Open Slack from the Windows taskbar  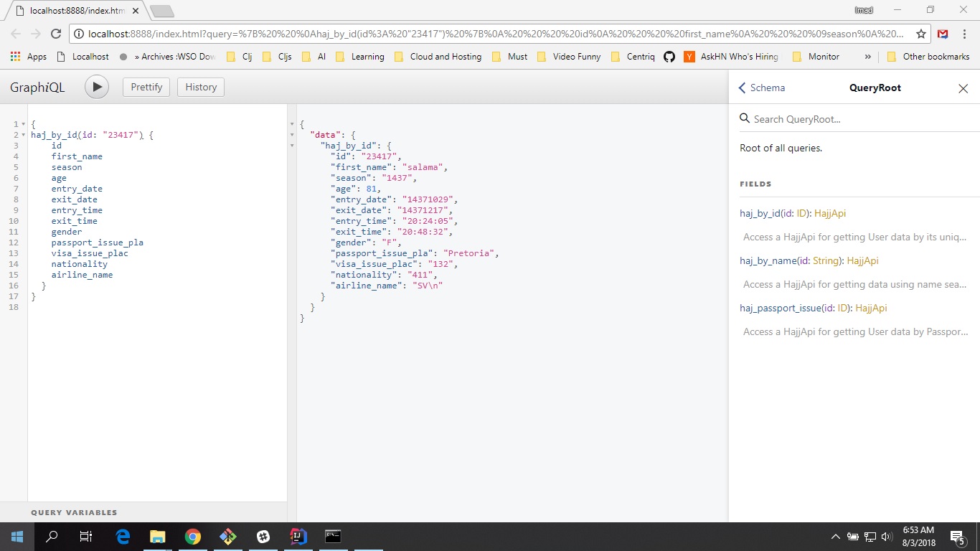click(x=263, y=536)
